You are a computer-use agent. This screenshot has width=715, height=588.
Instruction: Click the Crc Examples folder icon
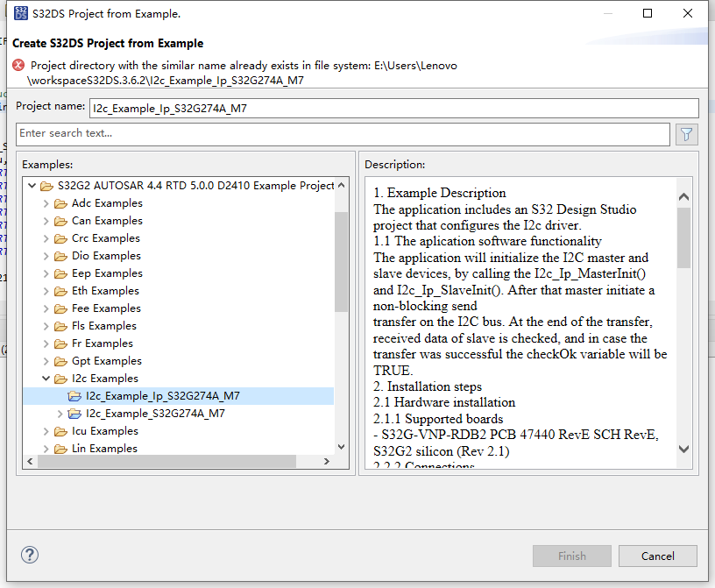click(x=60, y=238)
